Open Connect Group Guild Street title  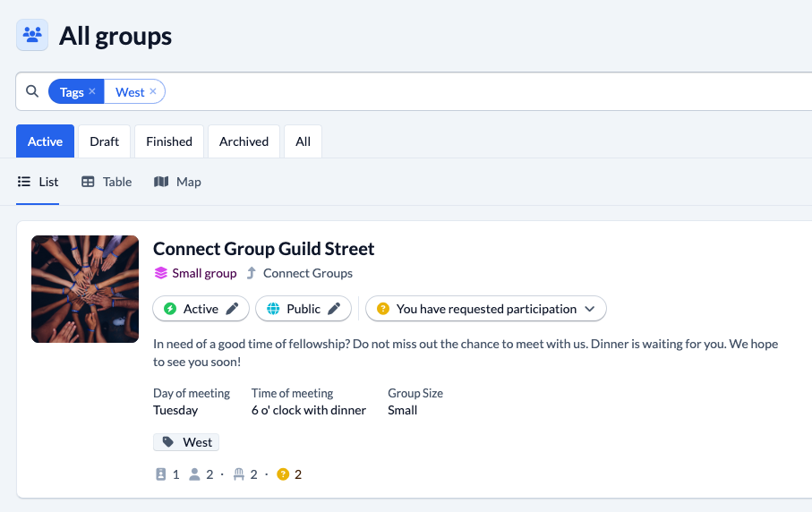tap(263, 249)
